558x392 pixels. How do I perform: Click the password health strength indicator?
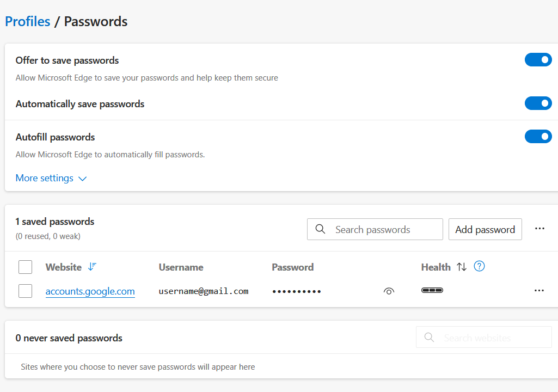432,290
